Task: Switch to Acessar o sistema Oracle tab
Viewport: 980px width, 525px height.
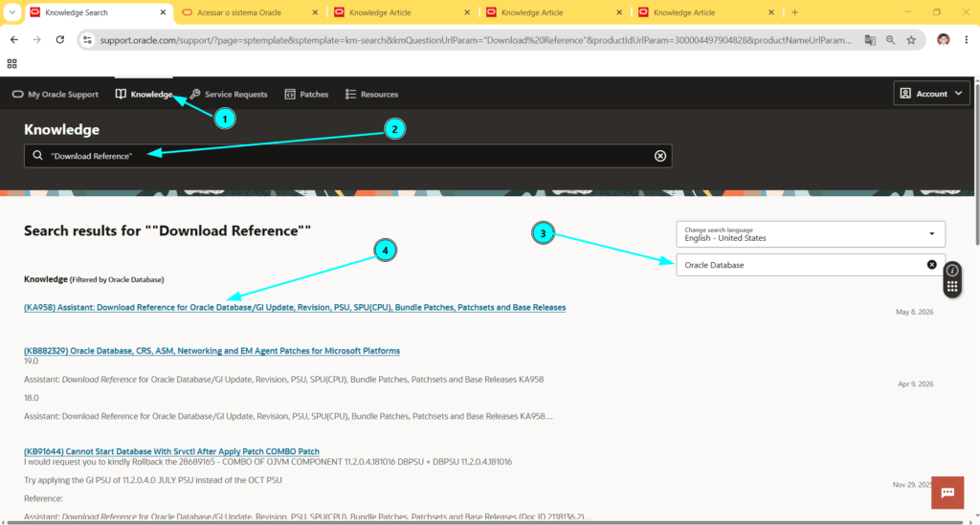Action: click(x=248, y=12)
